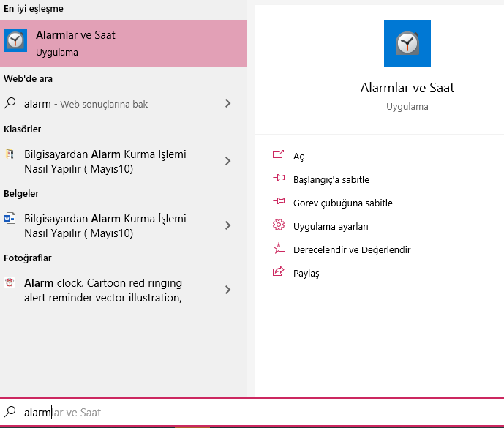Expand the Fotoğraflar Alarm clock result arrow
The image size is (504, 428).
(227, 290)
